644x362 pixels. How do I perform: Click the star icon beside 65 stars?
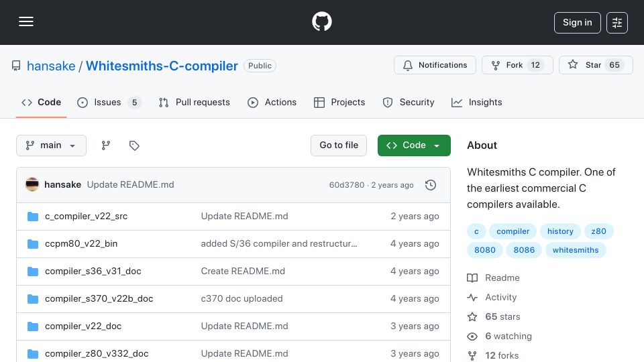coord(472,317)
